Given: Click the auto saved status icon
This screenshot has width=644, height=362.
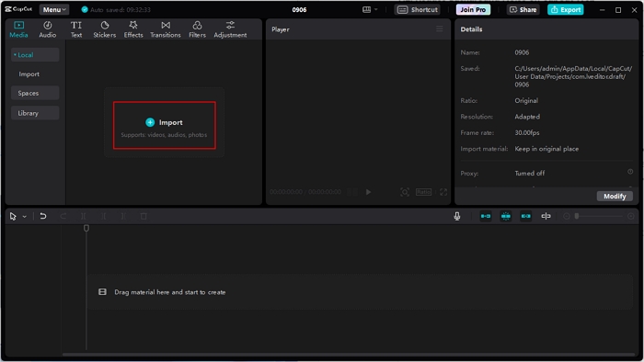Looking at the screenshot, I should pos(85,9).
